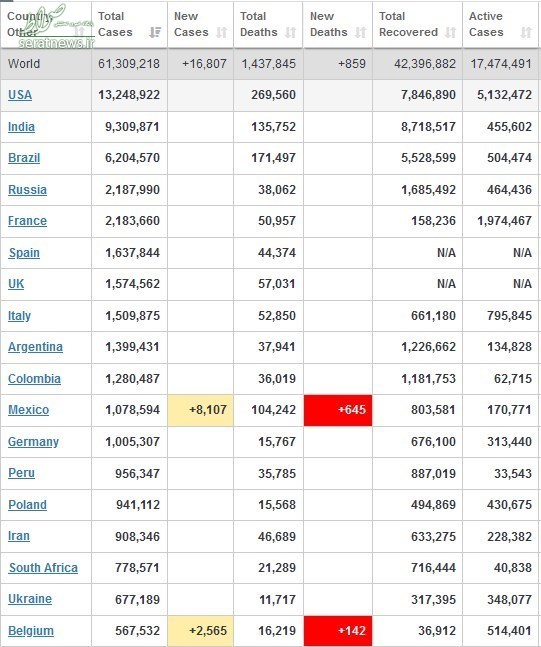Open the South Africa link
The image size is (541, 647).
[x=43, y=568]
